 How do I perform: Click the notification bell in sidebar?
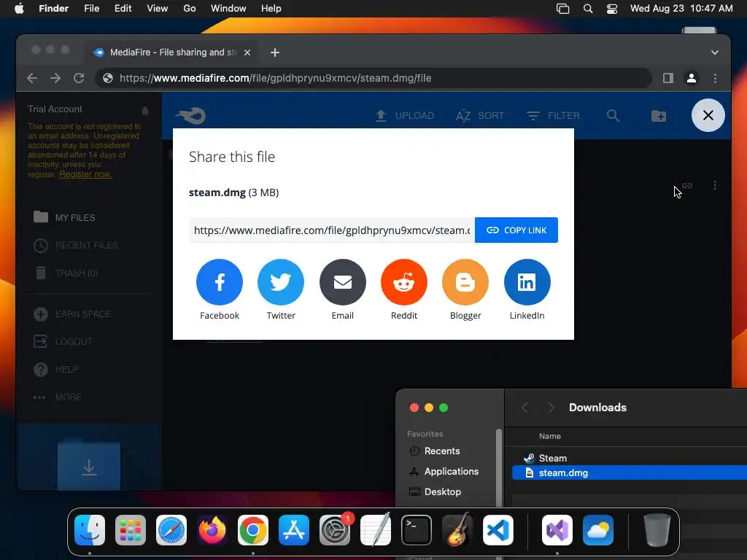(145, 111)
